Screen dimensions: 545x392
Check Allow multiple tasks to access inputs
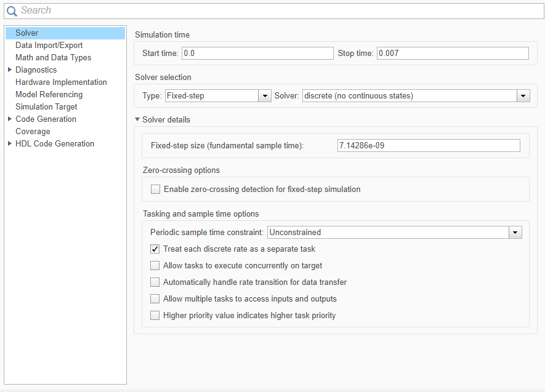155,299
